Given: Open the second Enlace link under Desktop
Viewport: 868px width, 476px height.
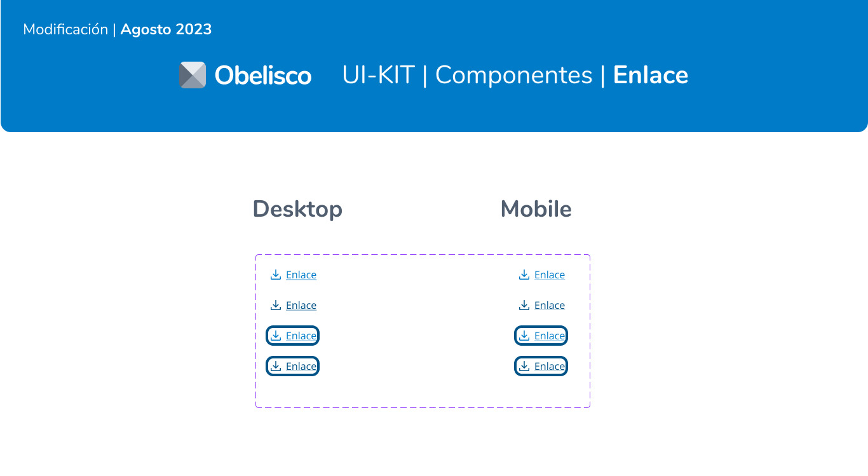Looking at the screenshot, I should tap(301, 305).
